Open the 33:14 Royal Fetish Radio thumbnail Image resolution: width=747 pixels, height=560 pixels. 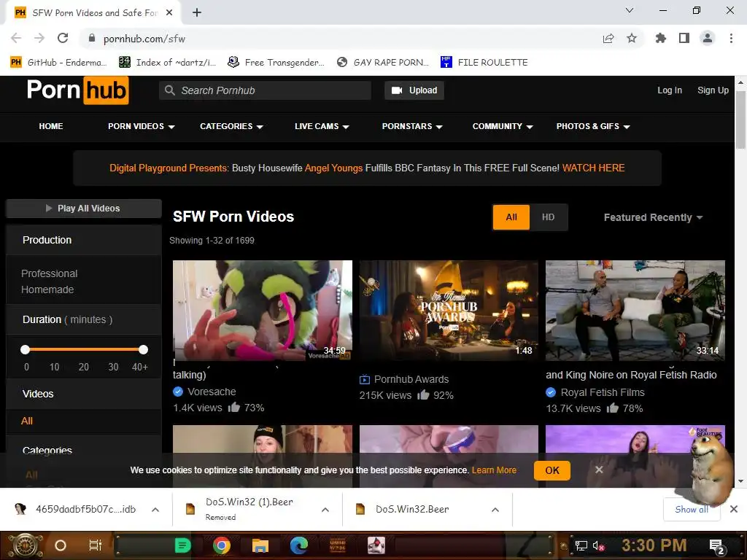click(x=635, y=311)
